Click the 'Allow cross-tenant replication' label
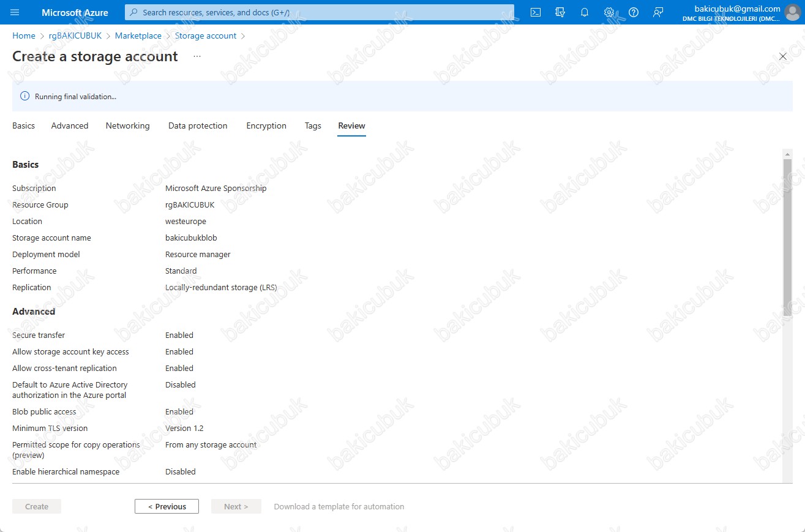The height and width of the screenshot is (532, 805). pyautogui.click(x=64, y=369)
